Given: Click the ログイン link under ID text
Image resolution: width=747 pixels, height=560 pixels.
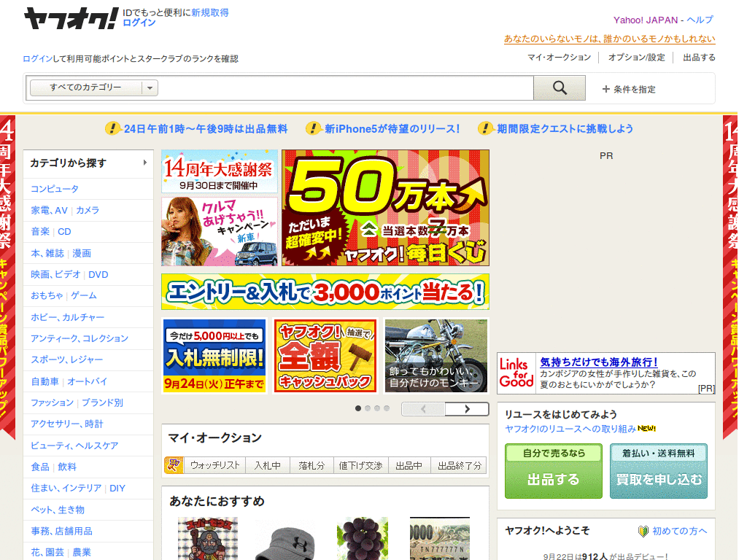Looking at the screenshot, I should click(139, 23).
